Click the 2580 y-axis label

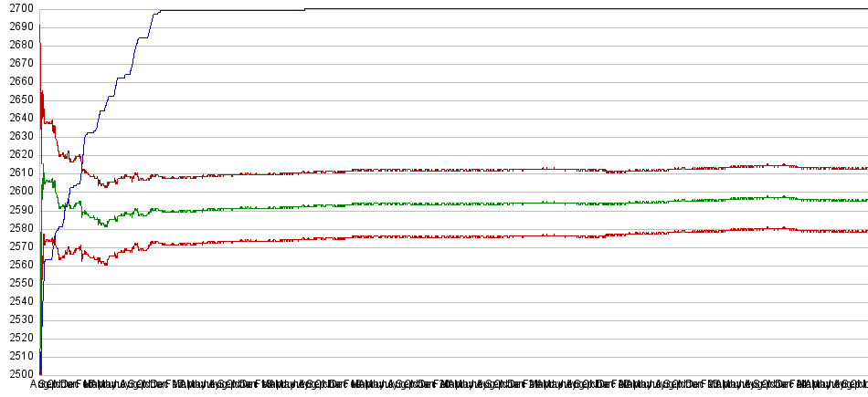(18, 228)
